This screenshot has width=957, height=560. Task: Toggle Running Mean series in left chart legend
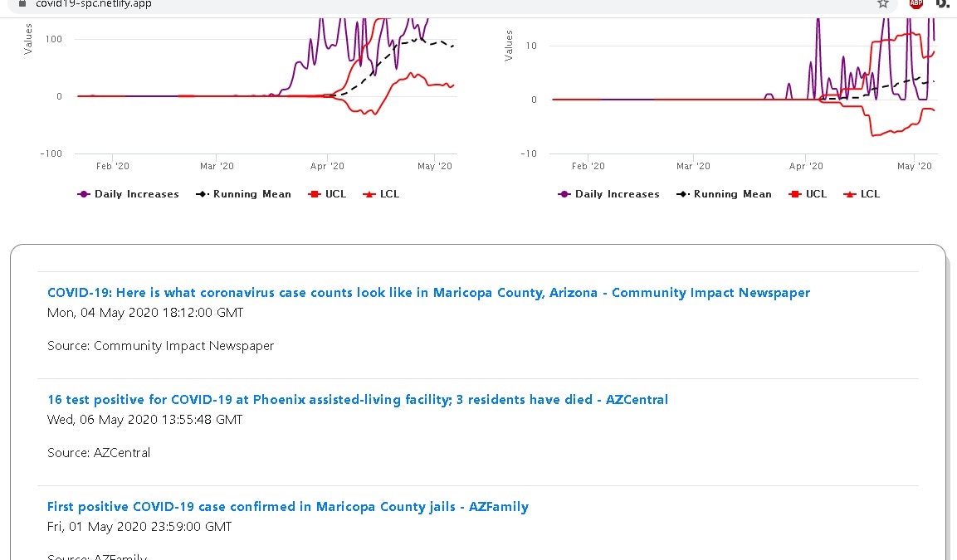pos(243,194)
